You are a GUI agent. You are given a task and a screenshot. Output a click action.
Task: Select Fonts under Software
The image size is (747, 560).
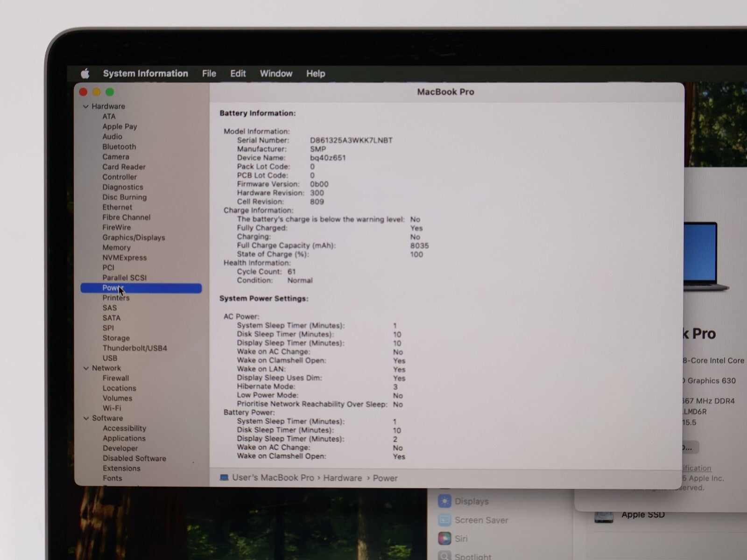click(x=112, y=478)
